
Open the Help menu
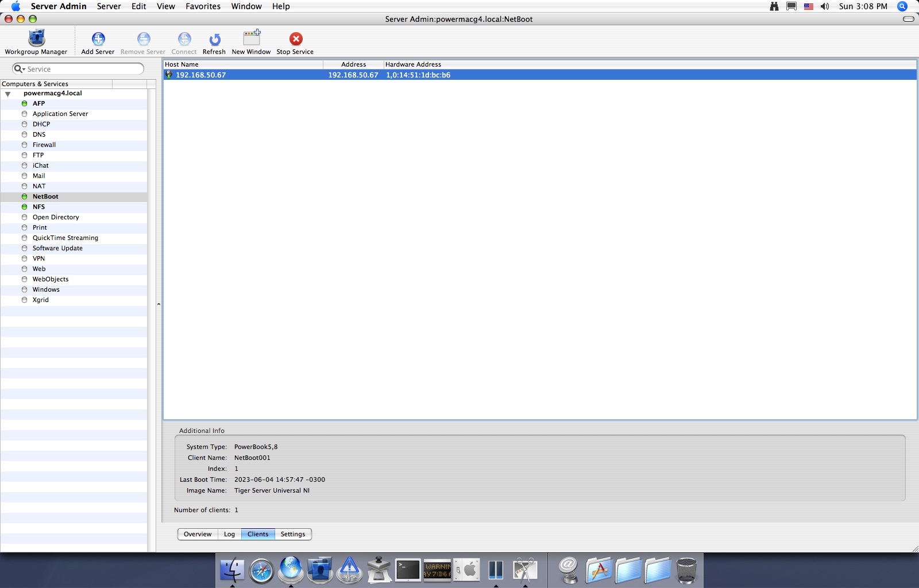281,6
